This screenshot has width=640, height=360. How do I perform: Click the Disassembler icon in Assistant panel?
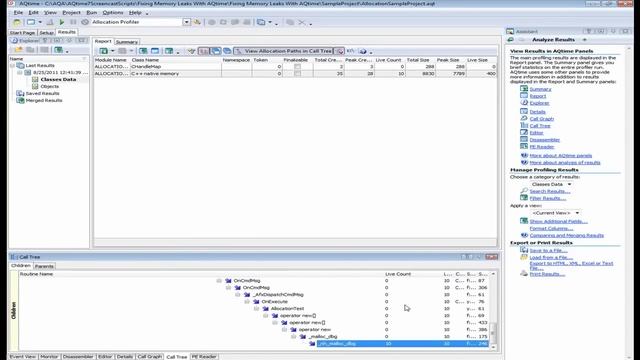524,139
